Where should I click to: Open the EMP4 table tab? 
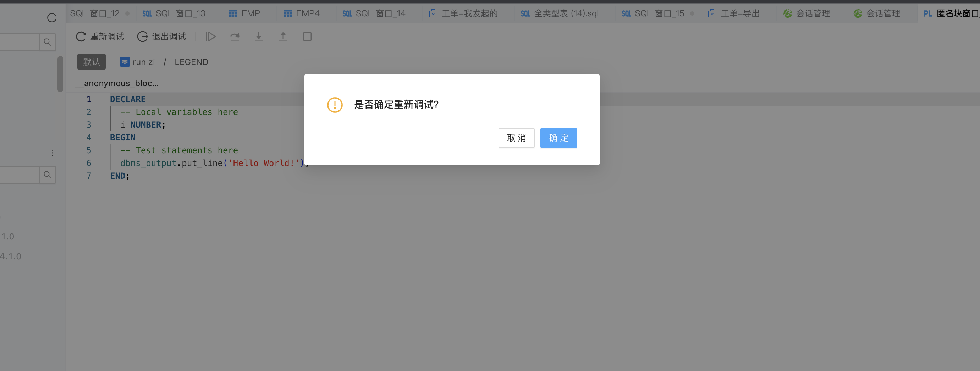pos(303,13)
